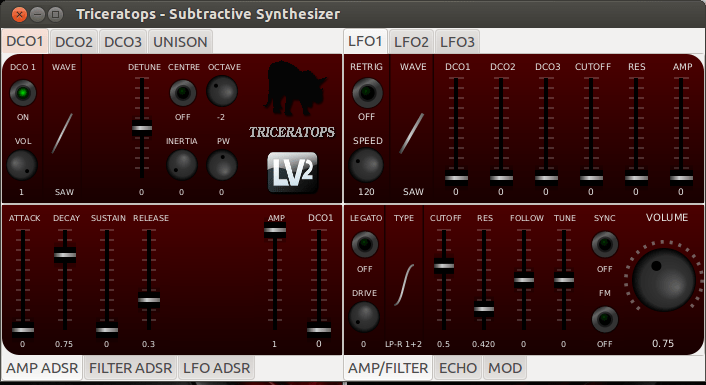This screenshot has height=385, width=706.
Task: Click the LFO AMP amount slider handle
Action: click(x=681, y=178)
